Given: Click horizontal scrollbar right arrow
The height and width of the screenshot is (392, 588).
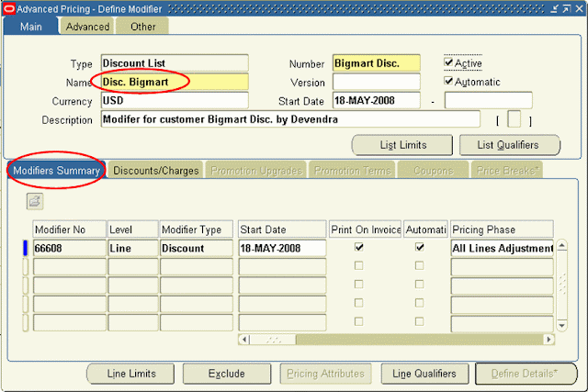Looking at the screenshot, I should (548, 340).
